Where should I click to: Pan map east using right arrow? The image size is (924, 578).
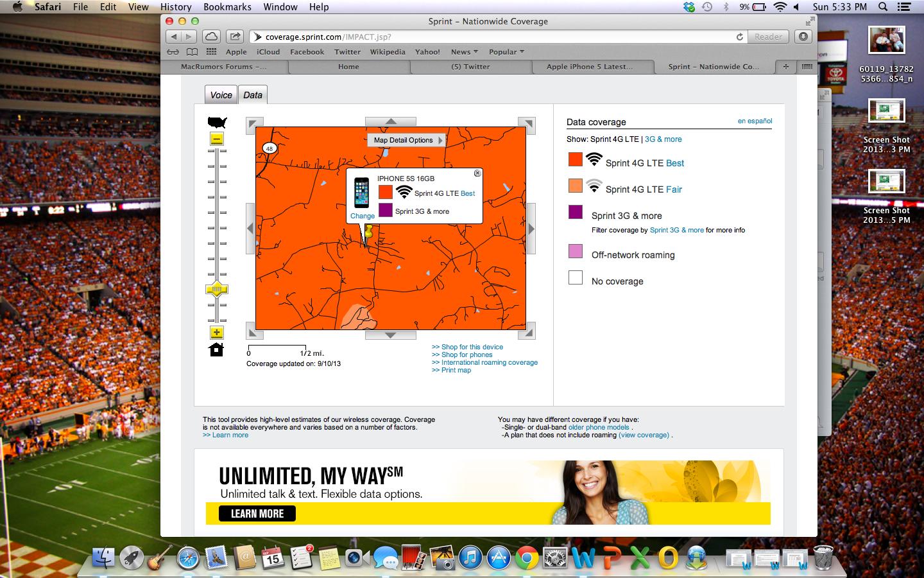coord(531,229)
